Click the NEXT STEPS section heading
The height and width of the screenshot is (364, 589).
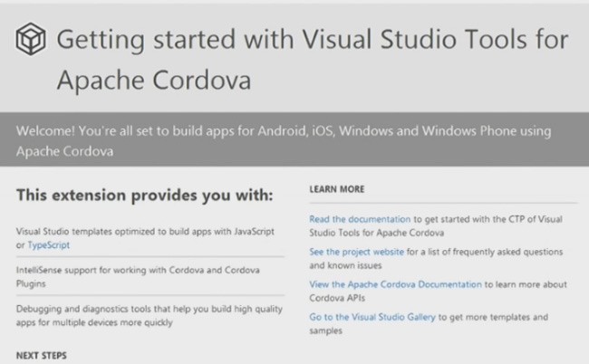42,355
